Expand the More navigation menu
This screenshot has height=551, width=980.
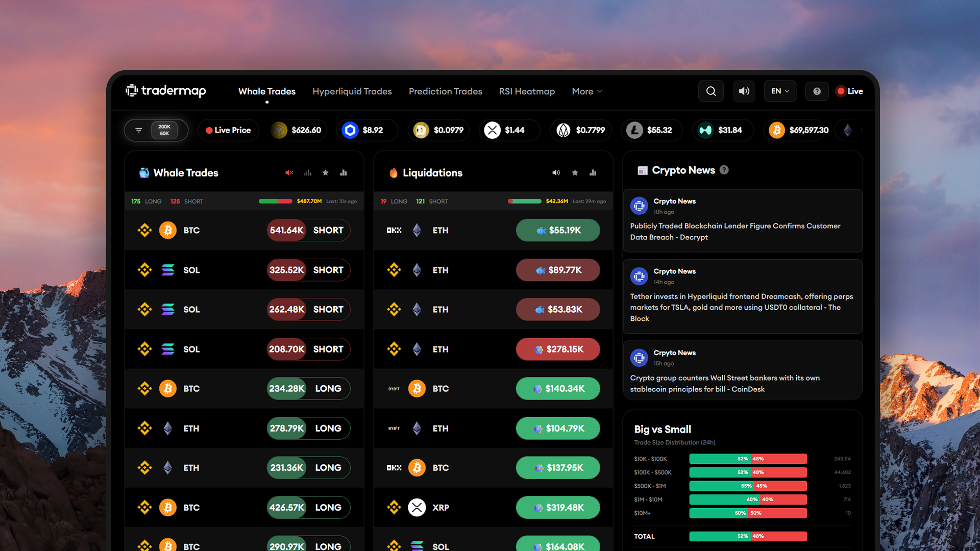586,91
